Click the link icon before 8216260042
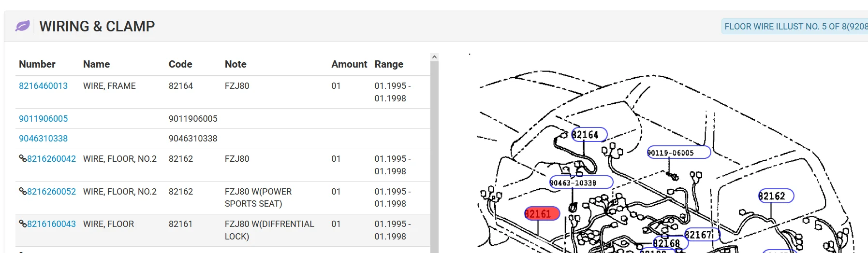The width and height of the screenshot is (868, 253). pos(23,158)
